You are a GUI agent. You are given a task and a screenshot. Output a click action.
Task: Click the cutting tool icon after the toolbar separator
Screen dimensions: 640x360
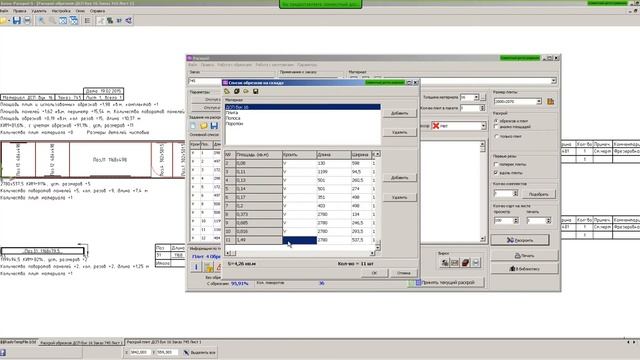pos(100,20)
